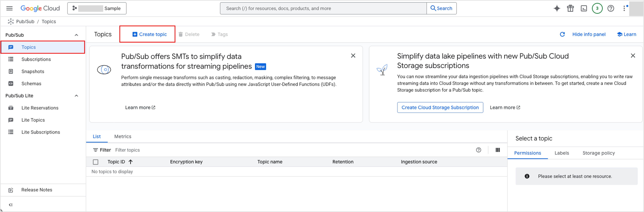644x212 pixels.
Task: Click the Tags toolbar button
Action: (220, 34)
